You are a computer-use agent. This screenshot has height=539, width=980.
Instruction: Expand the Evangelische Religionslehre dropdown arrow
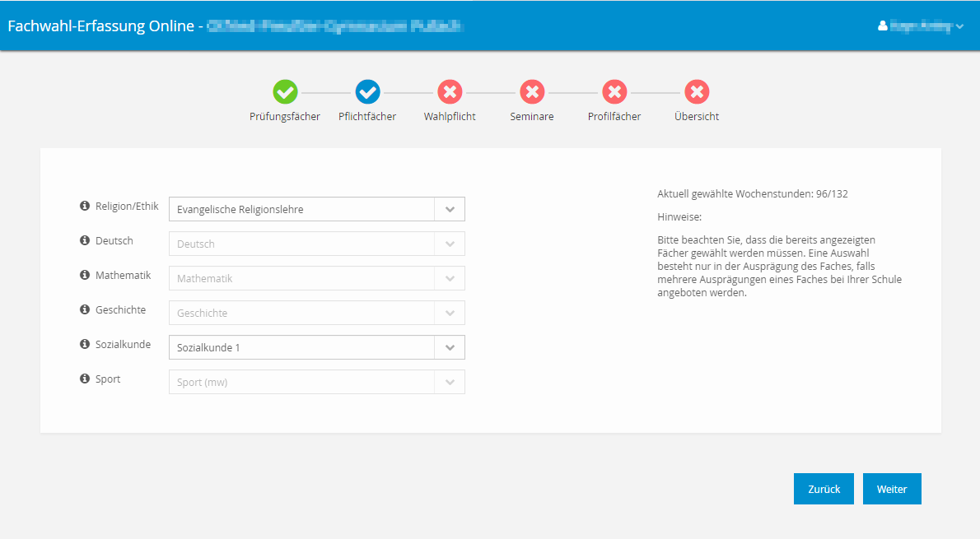pyautogui.click(x=450, y=209)
